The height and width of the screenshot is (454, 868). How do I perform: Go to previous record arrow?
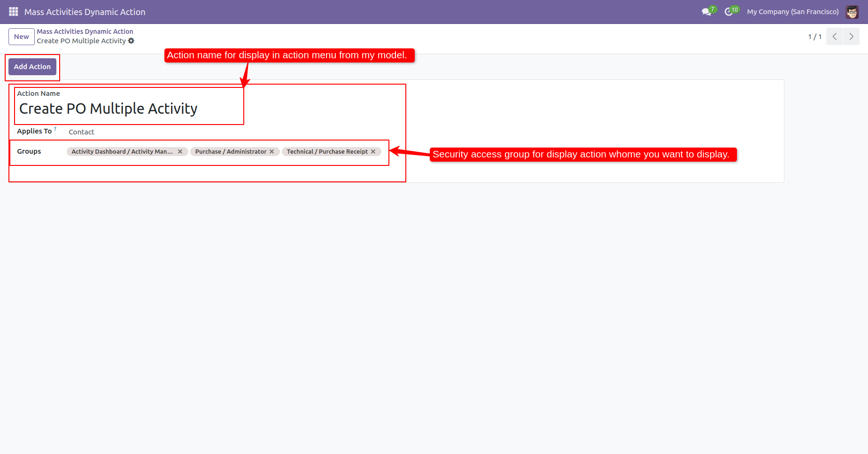tap(834, 37)
